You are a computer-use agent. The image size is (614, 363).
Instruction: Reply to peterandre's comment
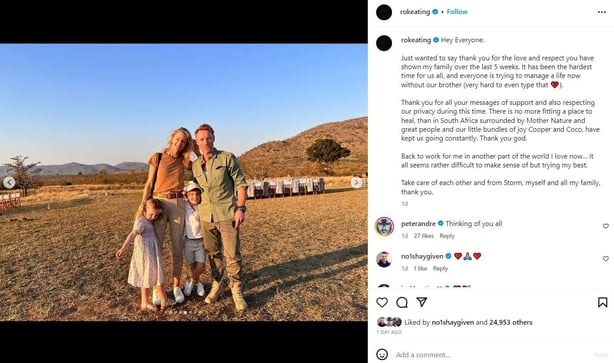coord(447,236)
